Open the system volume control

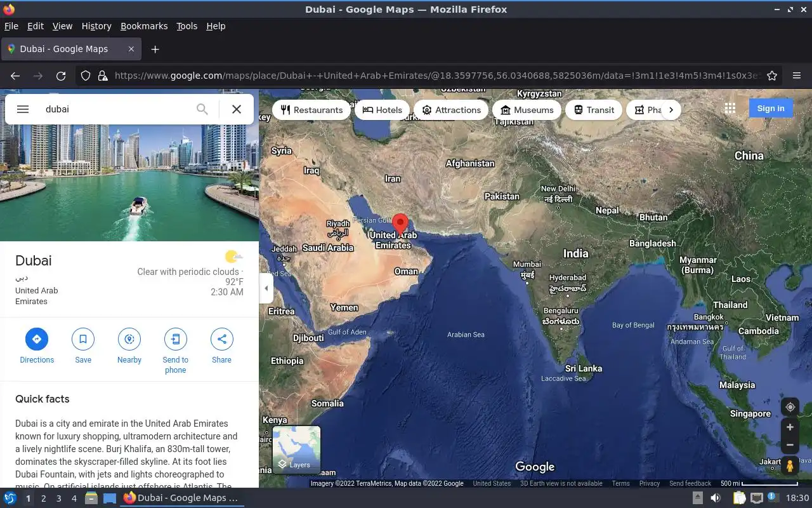715,498
